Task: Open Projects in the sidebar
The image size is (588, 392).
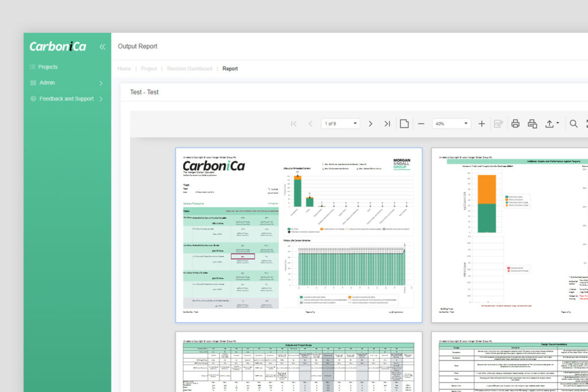Action: (x=48, y=67)
